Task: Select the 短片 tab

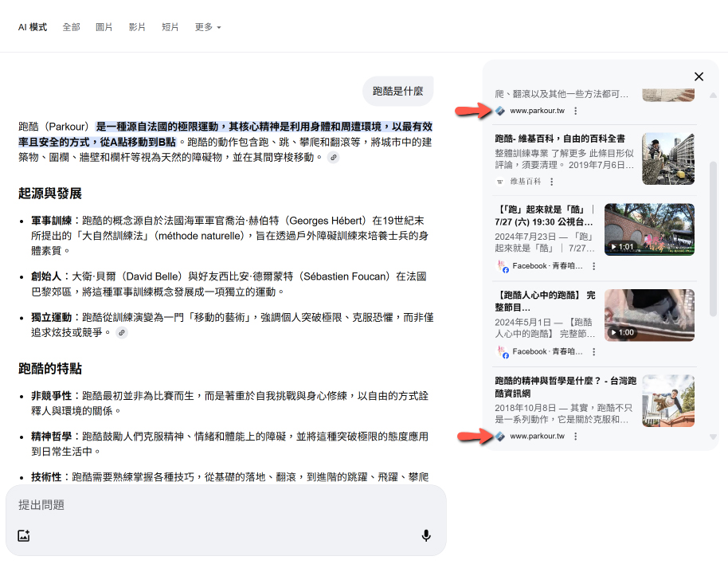Action: tap(170, 27)
